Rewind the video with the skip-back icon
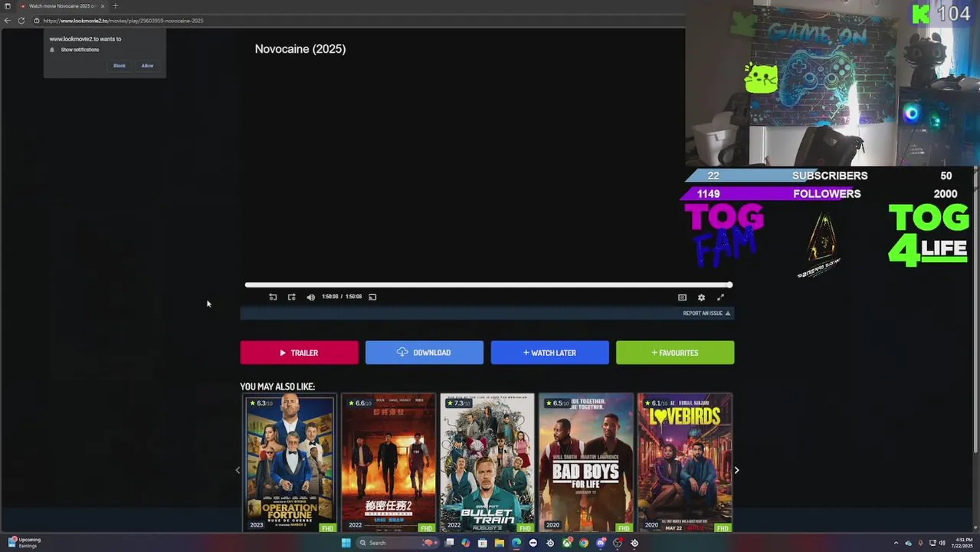 pyautogui.click(x=273, y=297)
